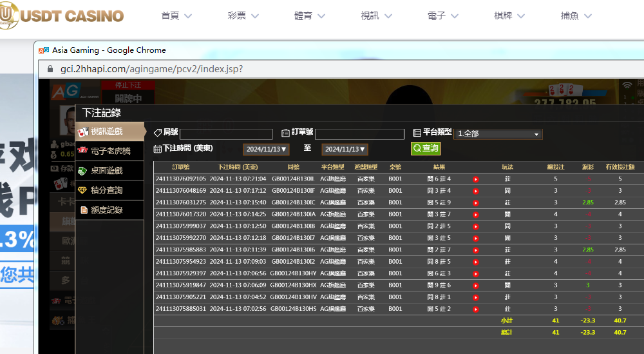Open 積分查詢 points inquiry
Image resolution: width=644 pixels, height=354 pixels.
click(109, 190)
